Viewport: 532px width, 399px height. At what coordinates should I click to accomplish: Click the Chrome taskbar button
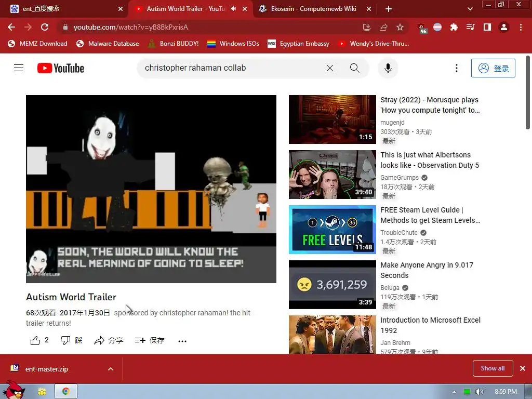click(66, 392)
